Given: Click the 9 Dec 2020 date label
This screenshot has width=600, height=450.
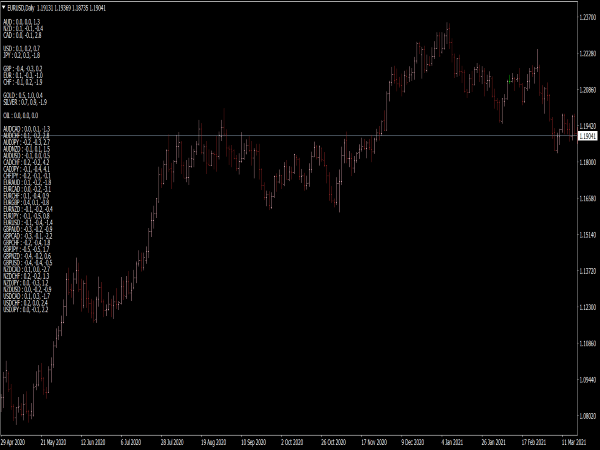Looking at the screenshot, I should (412, 439).
